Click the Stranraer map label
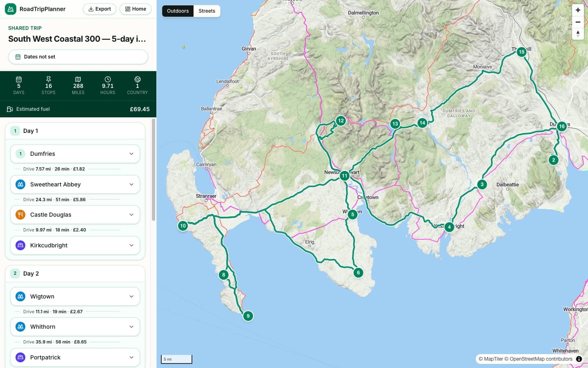Screen dimensions: 588x368 [x=206, y=196]
